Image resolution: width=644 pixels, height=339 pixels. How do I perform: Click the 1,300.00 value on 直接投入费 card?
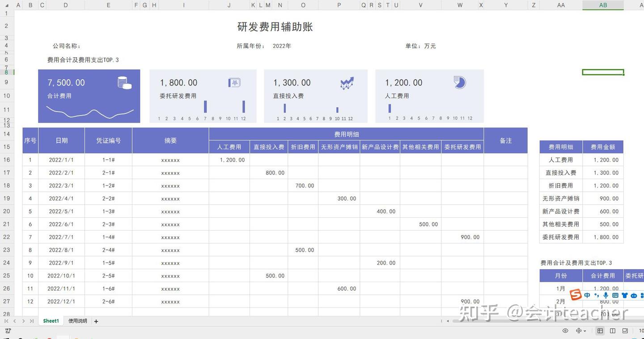point(292,83)
